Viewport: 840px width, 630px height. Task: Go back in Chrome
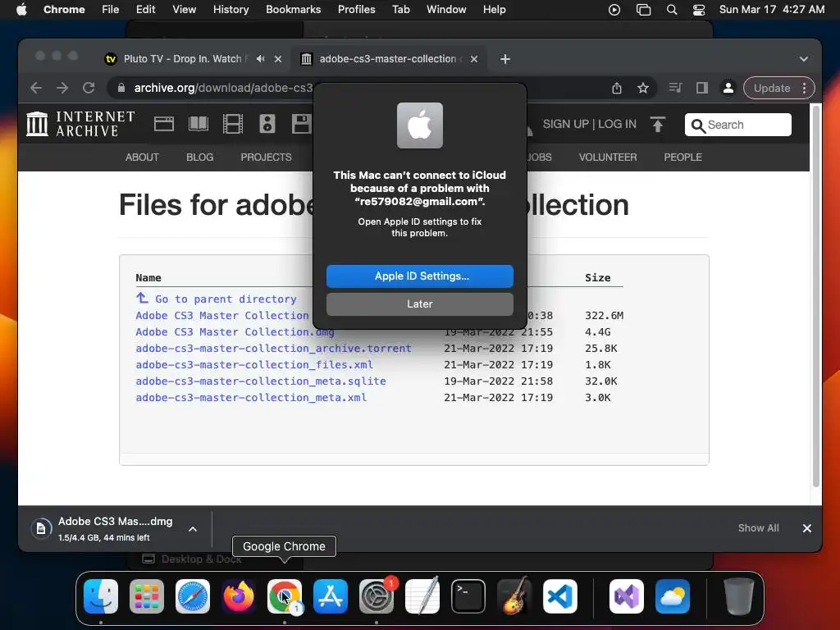point(36,88)
